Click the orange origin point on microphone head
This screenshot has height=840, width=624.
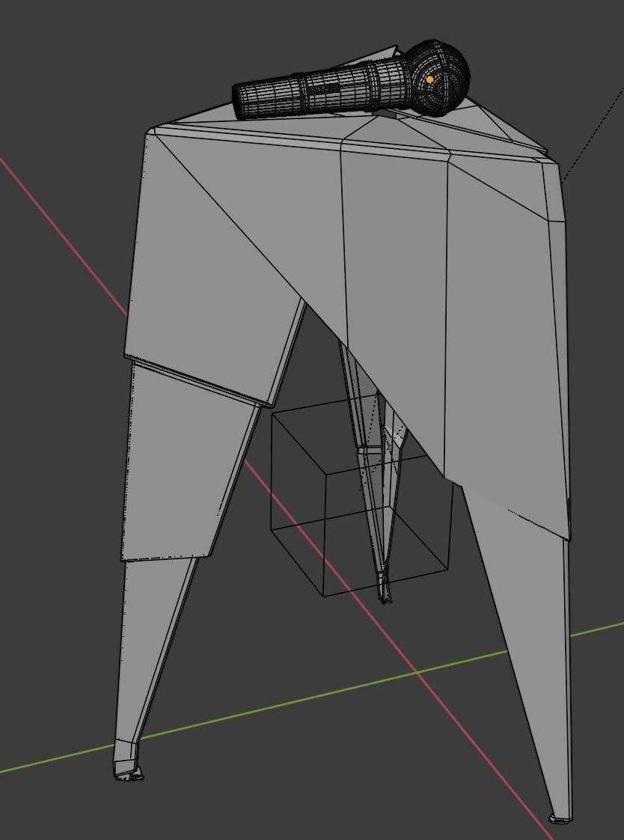coord(429,79)
